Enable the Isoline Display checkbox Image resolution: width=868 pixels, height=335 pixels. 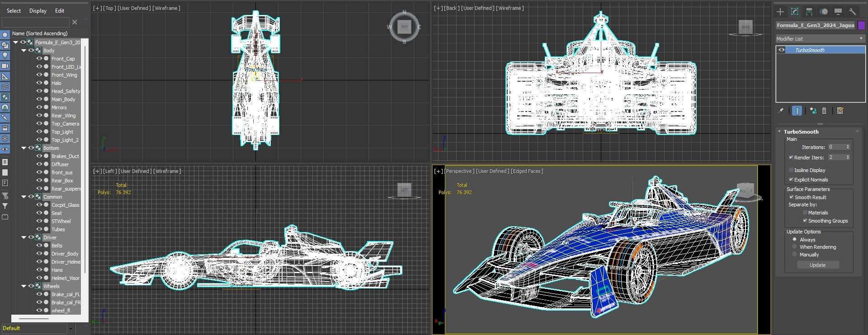(791, 170)
